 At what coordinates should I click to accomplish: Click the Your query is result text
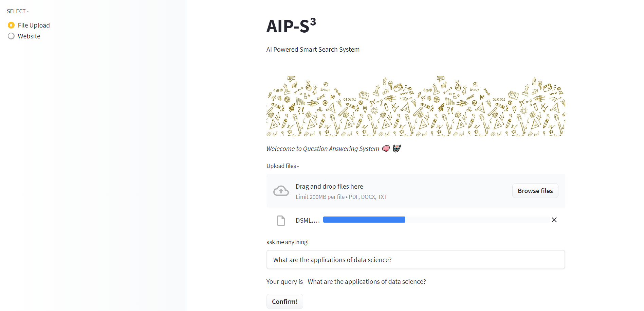(x=346, y=282)
